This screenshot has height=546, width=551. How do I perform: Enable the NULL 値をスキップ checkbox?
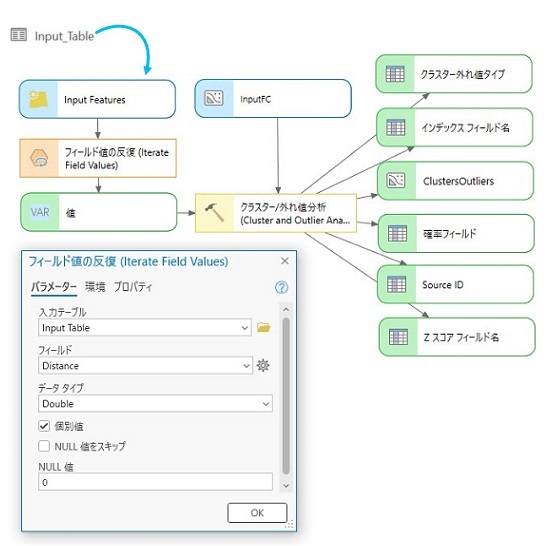44,446
